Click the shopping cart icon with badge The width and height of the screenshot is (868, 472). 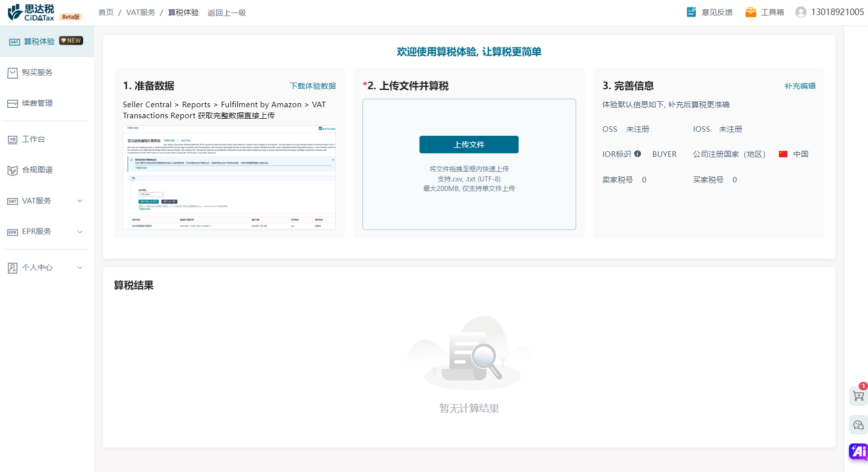click(858, 396)
